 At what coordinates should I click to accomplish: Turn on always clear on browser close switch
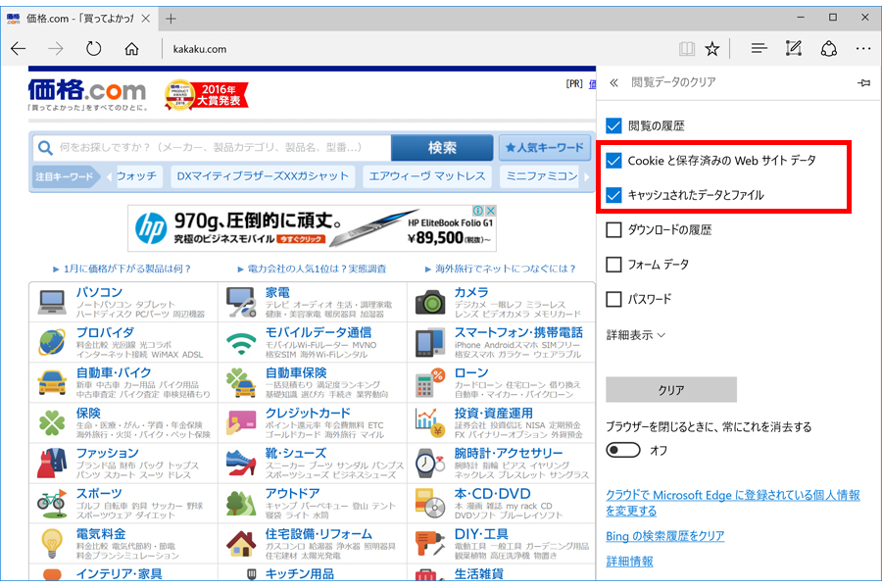(x=623, y=450)
